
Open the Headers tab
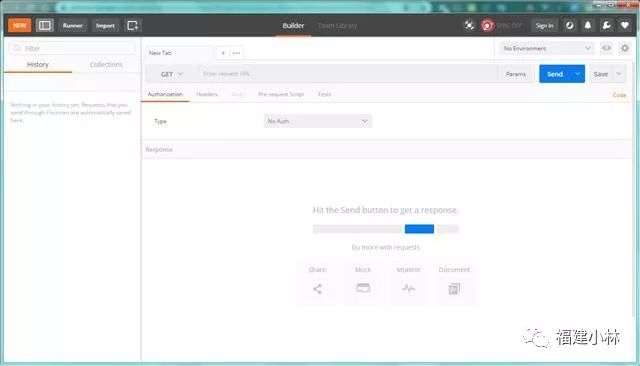click(207, 94)
